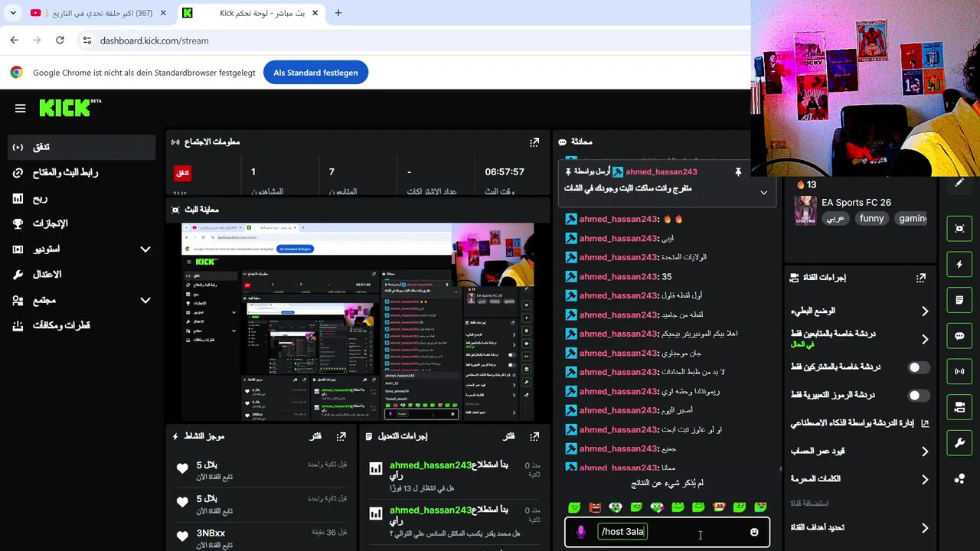This screenshot has height=551, width=980.
Task: Open slow mode settings chevron
Action: point(925,311)
